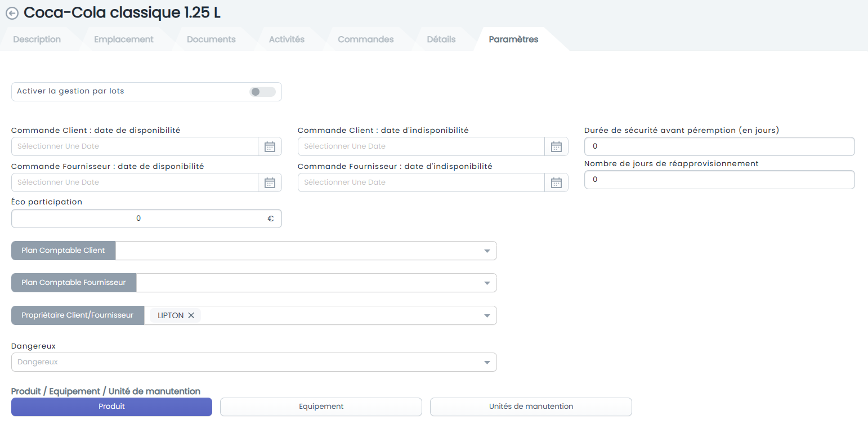Open the Commandes tab
868x428 pixels.
point(366,39)
